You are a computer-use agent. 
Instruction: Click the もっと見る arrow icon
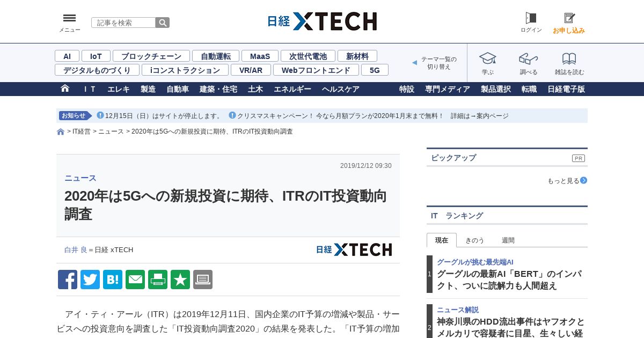click(584, 180)
